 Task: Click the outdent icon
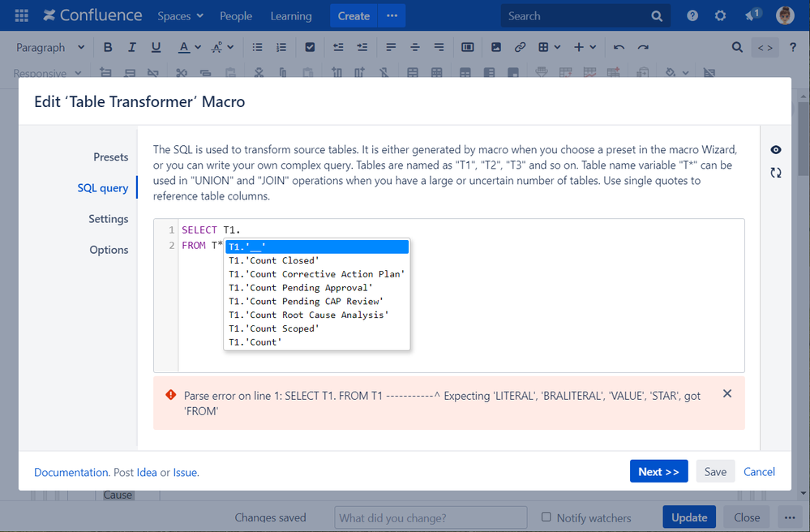click(338, 48)
